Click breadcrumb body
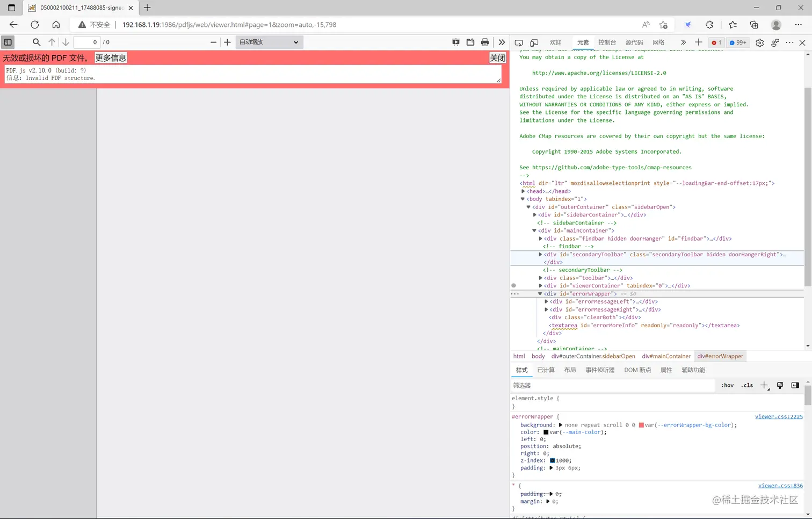 pos(538,356)
